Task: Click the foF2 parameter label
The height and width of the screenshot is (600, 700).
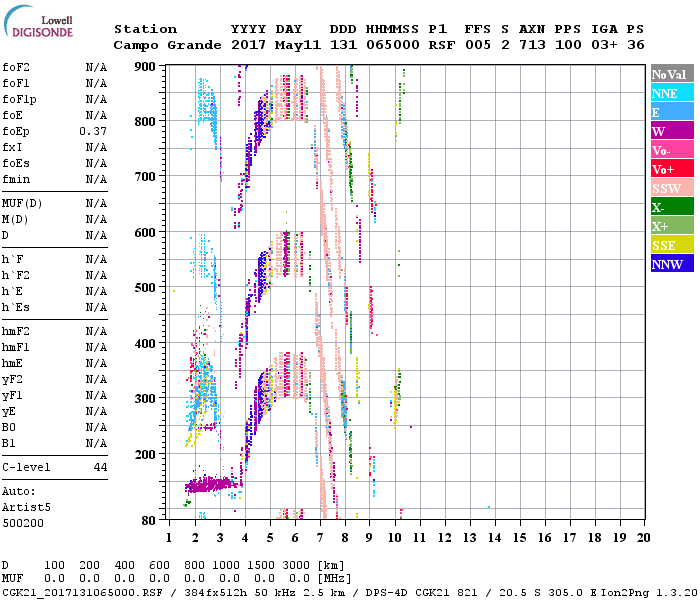Action: (16, 67)
